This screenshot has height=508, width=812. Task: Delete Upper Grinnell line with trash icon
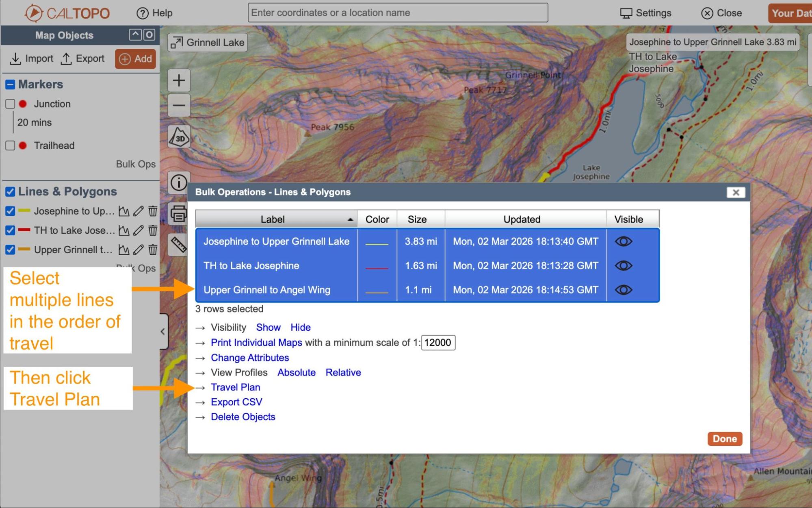pyautogui.click(x=153, y=250)
